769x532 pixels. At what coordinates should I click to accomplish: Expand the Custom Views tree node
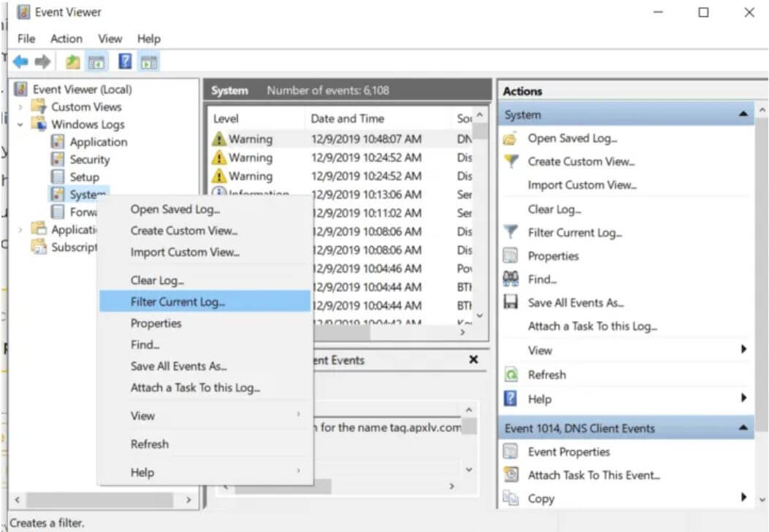point(20,107)
